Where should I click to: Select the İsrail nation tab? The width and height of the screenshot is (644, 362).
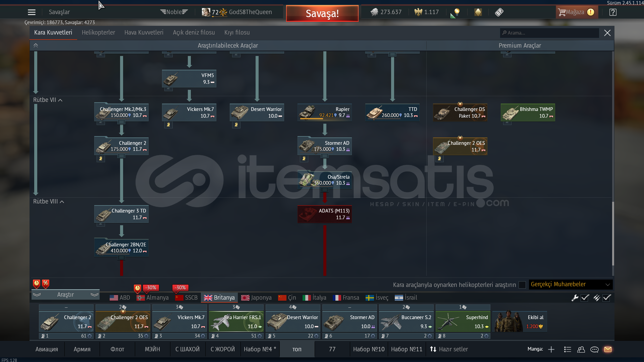406,298
